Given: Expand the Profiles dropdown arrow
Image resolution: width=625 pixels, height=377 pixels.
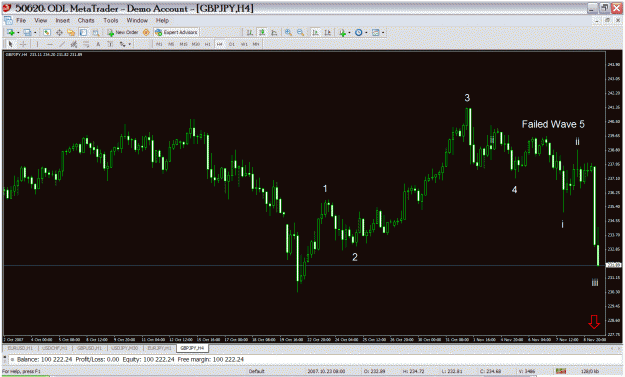Looking at the screenshot, I should pyautogui.click(x=35, y=32).
